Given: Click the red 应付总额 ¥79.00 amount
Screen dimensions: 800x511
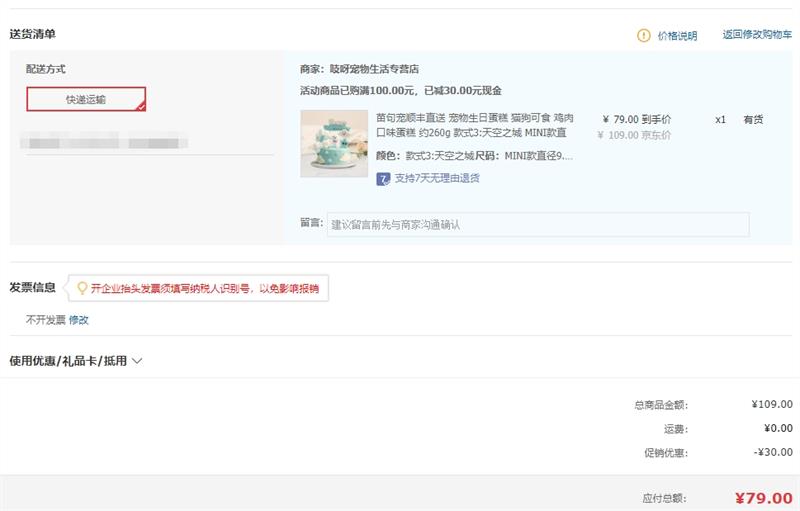Looking at the screenshot, I should coord(763,498).
